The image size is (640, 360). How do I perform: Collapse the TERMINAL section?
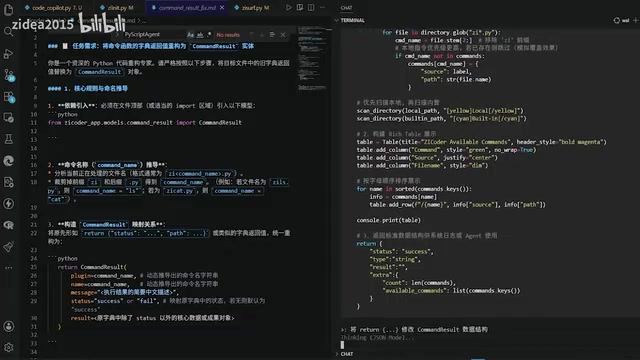click(336, 20)
